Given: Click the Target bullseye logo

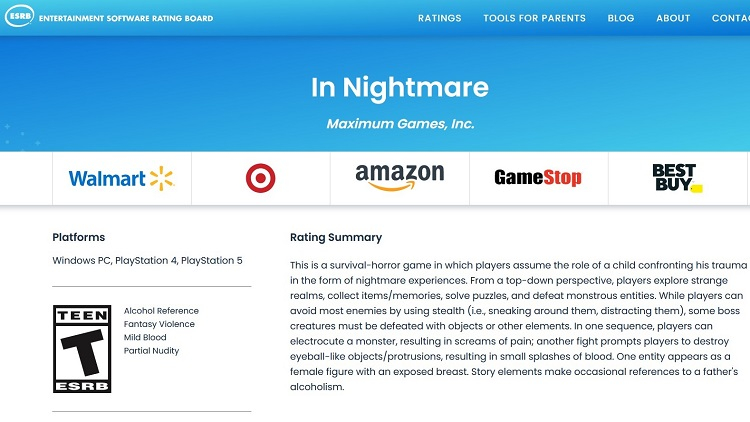Looking at the screenshot, I should 260,179.
